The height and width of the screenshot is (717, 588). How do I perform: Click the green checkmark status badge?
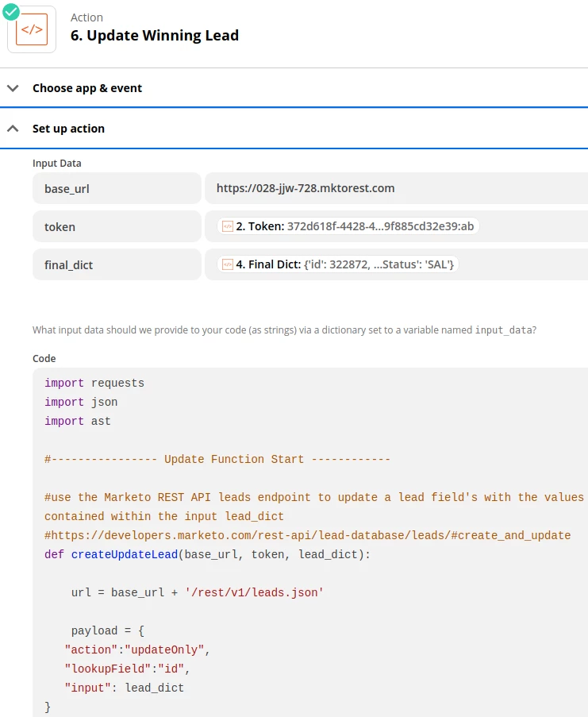[x=11, y=12]
